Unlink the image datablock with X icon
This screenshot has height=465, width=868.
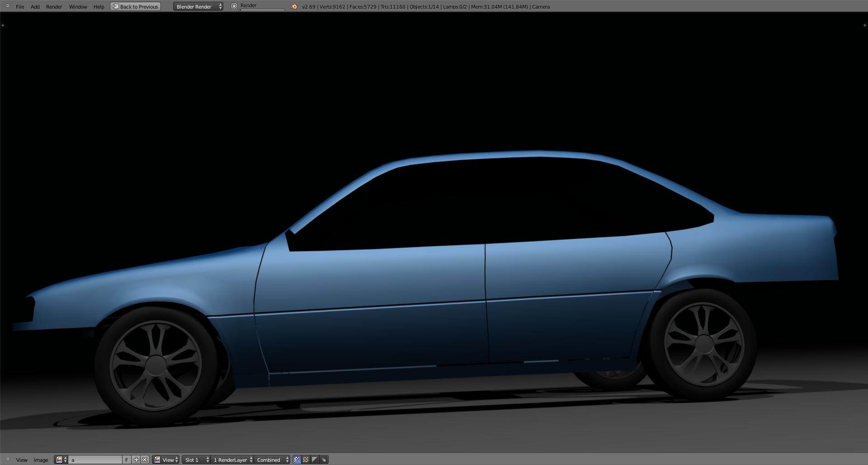point(145,460)
